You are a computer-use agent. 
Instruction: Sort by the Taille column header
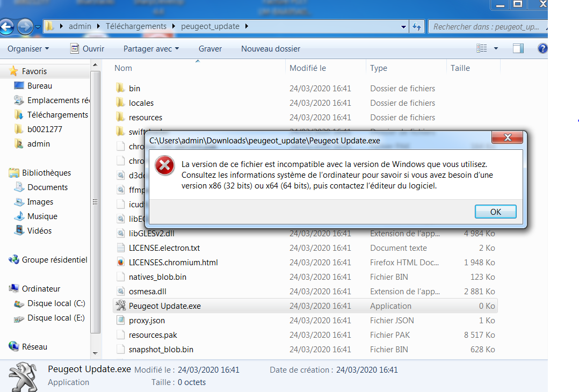click(x=460, y=68)
